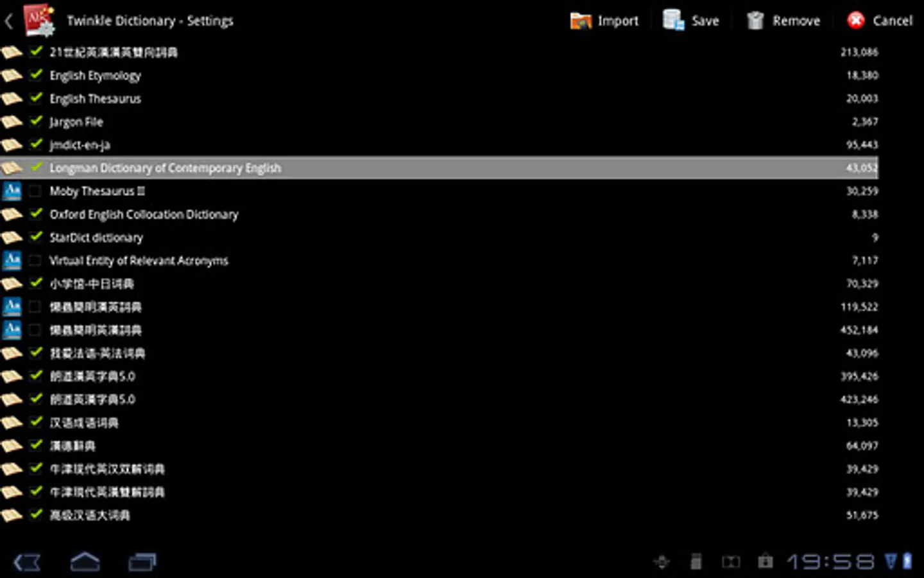924x578 pixels.
Task: Click the word count '43,096'
Action: pos(862,353)
